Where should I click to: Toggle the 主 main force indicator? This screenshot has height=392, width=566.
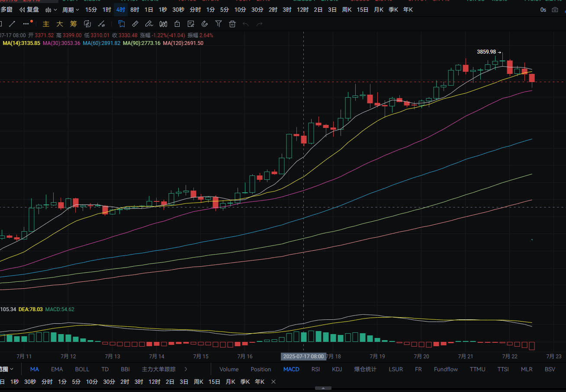[46, 24]
